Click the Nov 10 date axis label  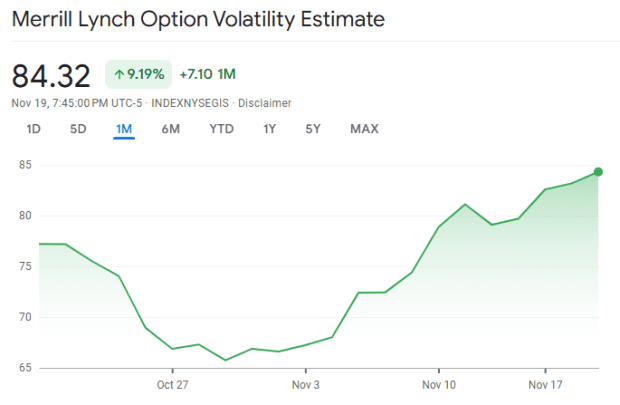[438, 384]
